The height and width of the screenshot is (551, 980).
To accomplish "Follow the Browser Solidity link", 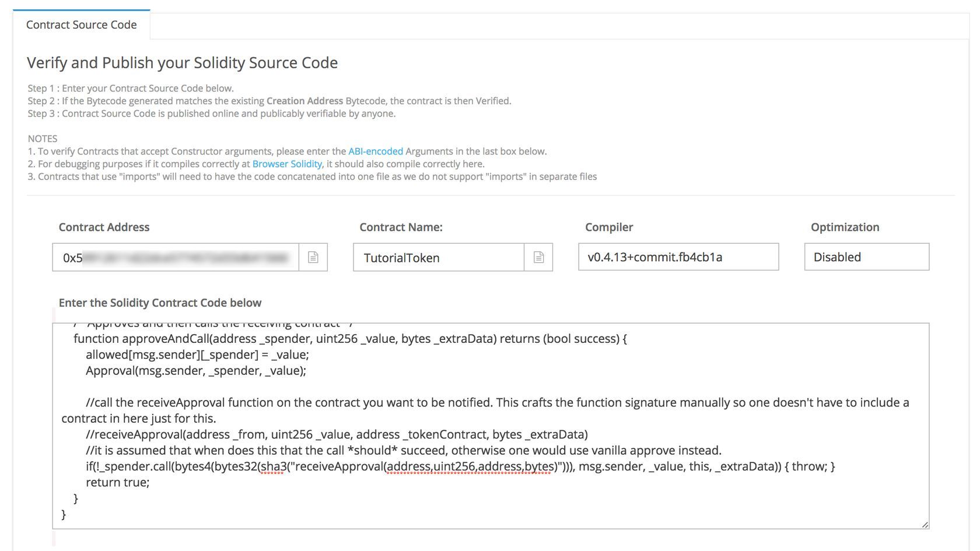I will click(x=287, y=164).
